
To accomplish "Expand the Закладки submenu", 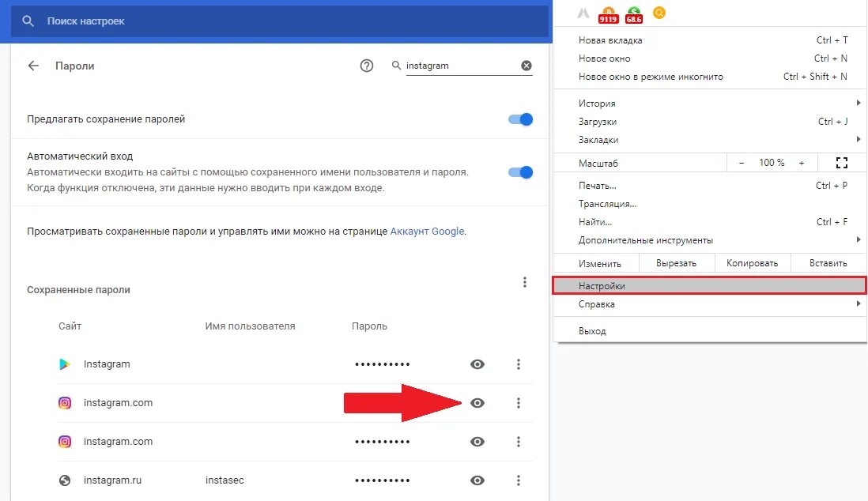I will tap(710, 140).
